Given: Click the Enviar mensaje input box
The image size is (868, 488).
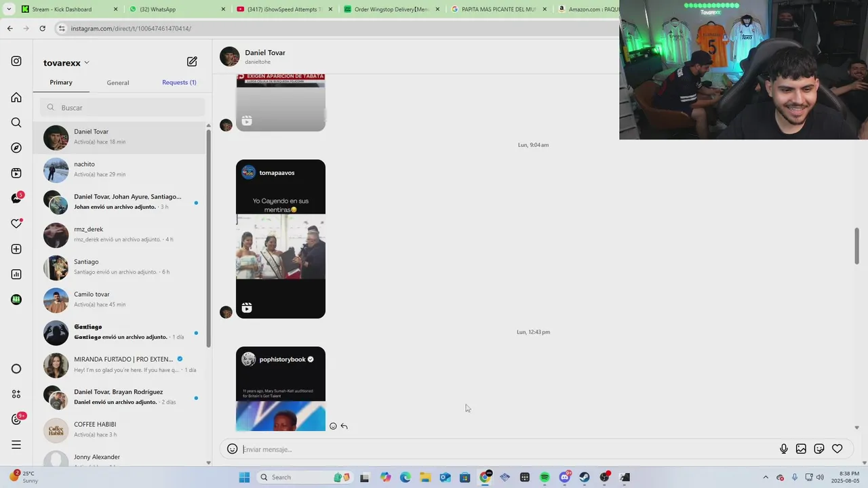Looking at the screenshot, I should 509,449.
